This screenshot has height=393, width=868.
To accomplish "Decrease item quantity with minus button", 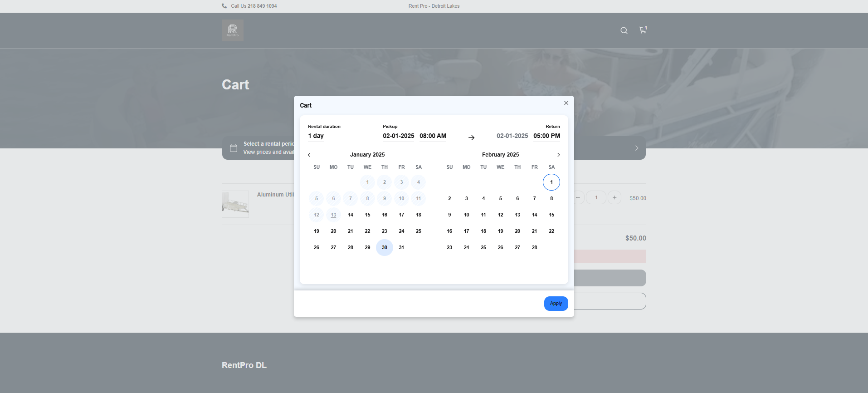I will [578, 197].
